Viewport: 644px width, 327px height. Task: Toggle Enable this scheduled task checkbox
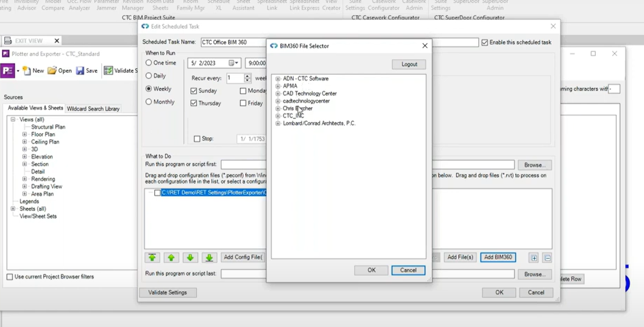(485, 42)
